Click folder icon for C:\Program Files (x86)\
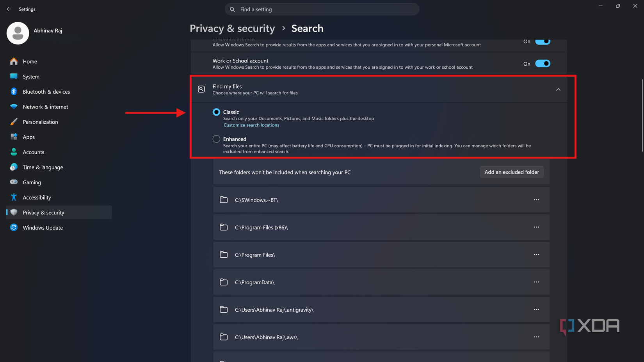Viewport: 644px width, 362px height. coord(224,227)
